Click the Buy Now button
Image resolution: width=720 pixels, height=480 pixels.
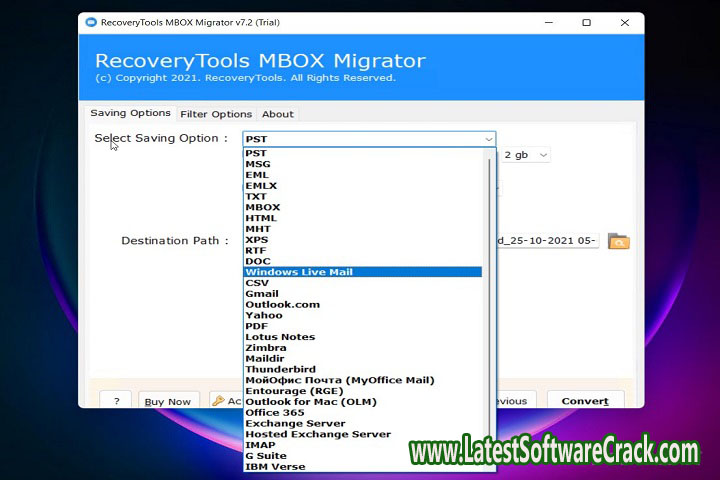[168, 401]
